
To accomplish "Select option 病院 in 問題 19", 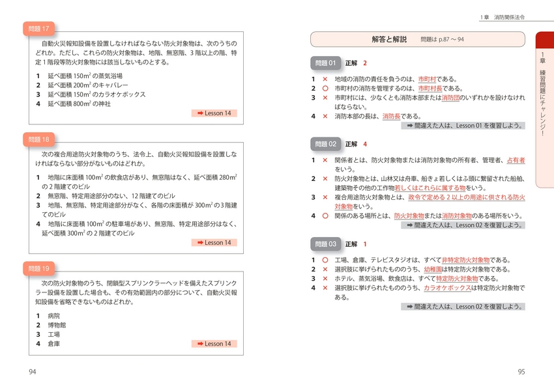I will tap(48, 316).
